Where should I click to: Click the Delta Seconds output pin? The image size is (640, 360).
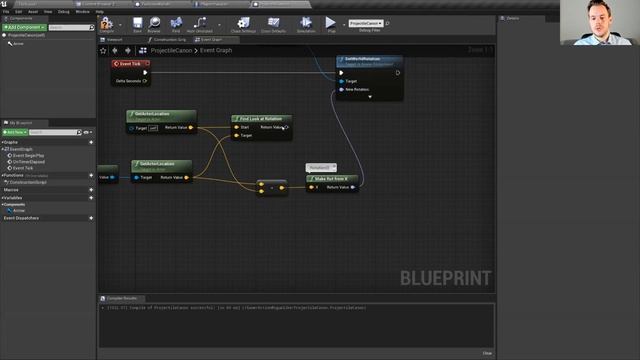tap(145, 81)
